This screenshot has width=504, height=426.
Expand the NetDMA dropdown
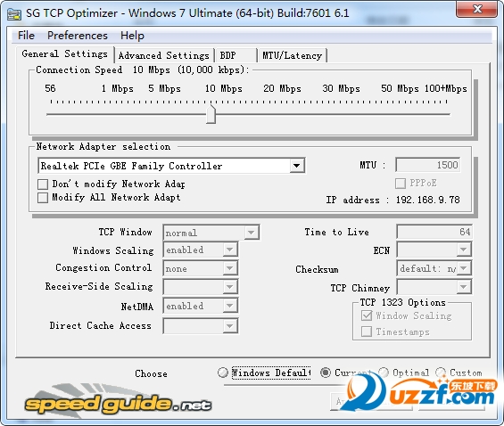coord(229,306)
